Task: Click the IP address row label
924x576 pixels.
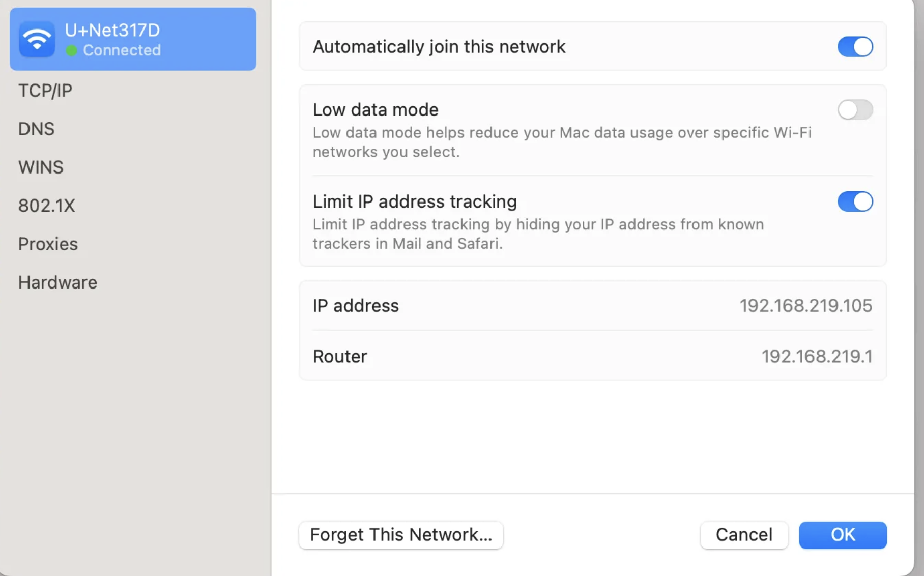Action: pyautogui.click(x=356, y=306)
